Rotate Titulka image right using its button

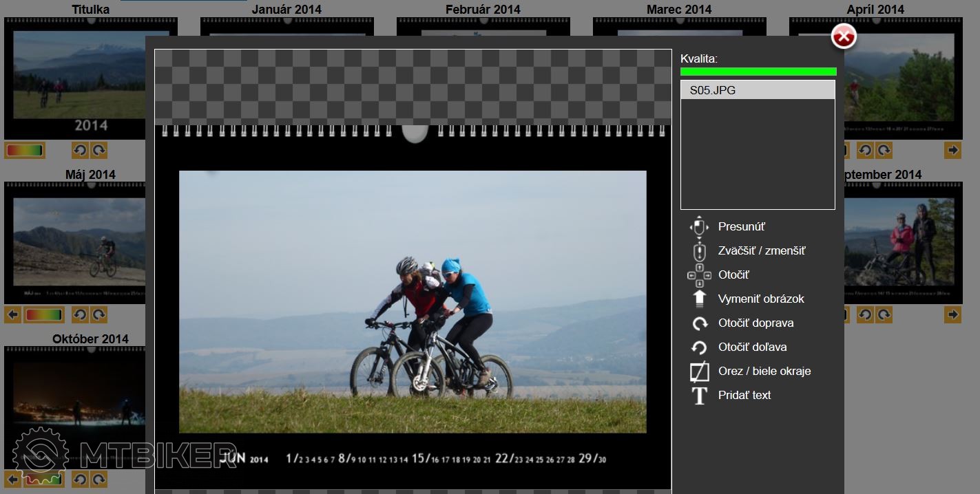tap(99, 150)
